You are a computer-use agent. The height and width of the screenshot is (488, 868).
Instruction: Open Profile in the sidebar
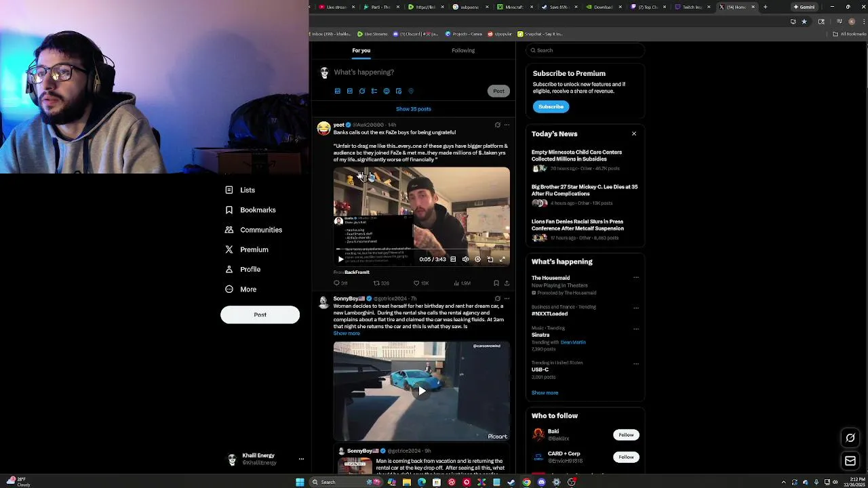pyautogui.click(x=243, y=269)
